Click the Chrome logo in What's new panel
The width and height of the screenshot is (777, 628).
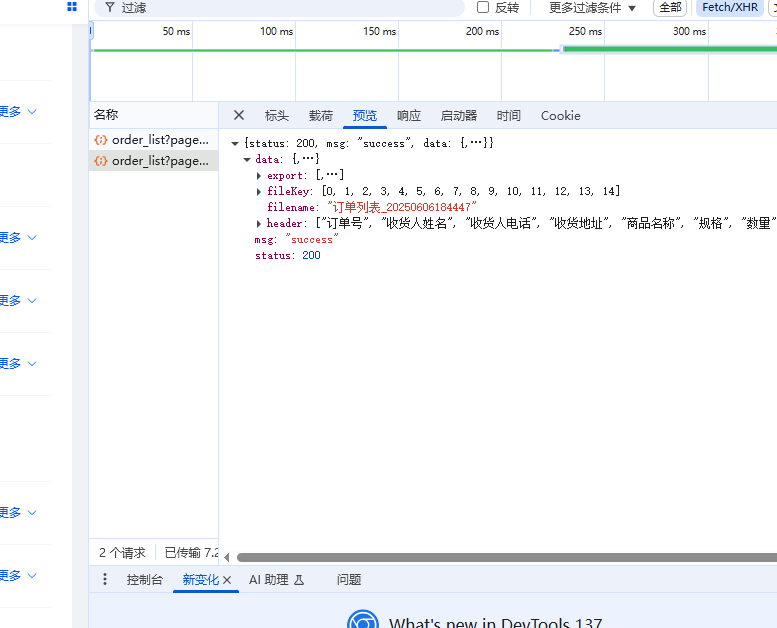(x=363, y=621)
